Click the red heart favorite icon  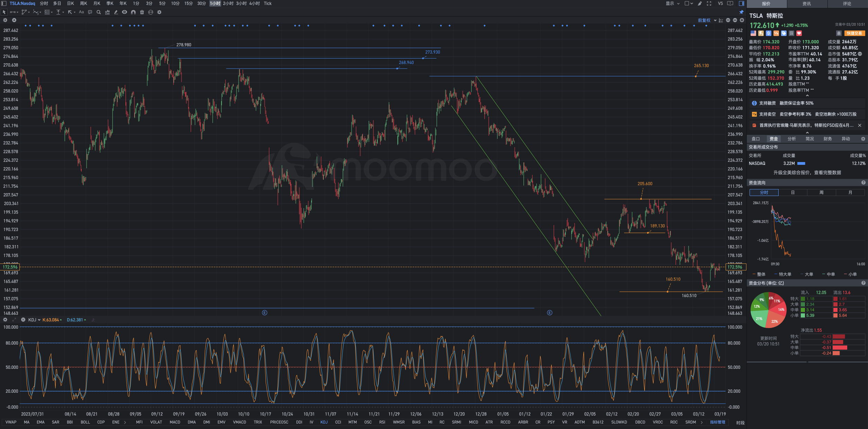(799, 33)
